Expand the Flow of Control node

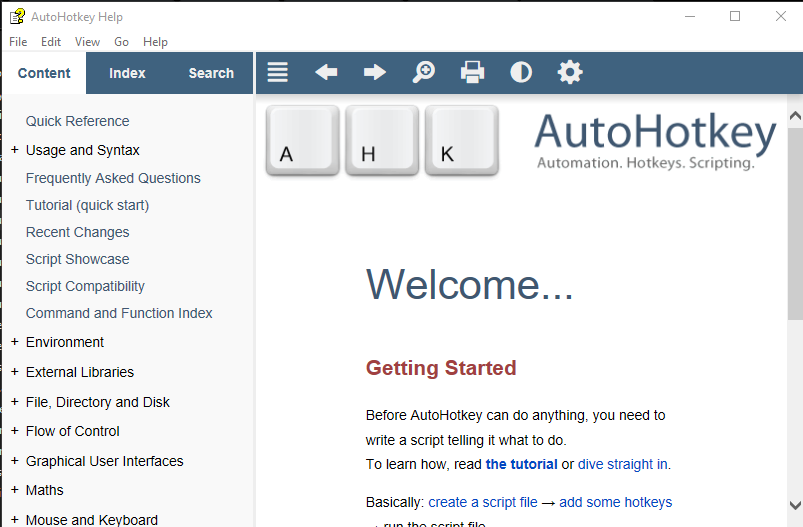pyautogui.click(x=14, y=431)
